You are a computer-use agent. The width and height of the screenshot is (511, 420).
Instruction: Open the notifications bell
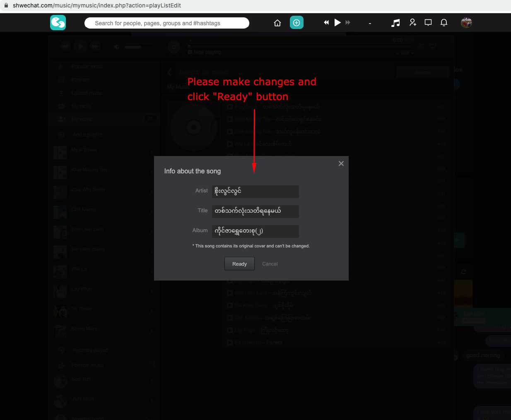pos(444,23)
